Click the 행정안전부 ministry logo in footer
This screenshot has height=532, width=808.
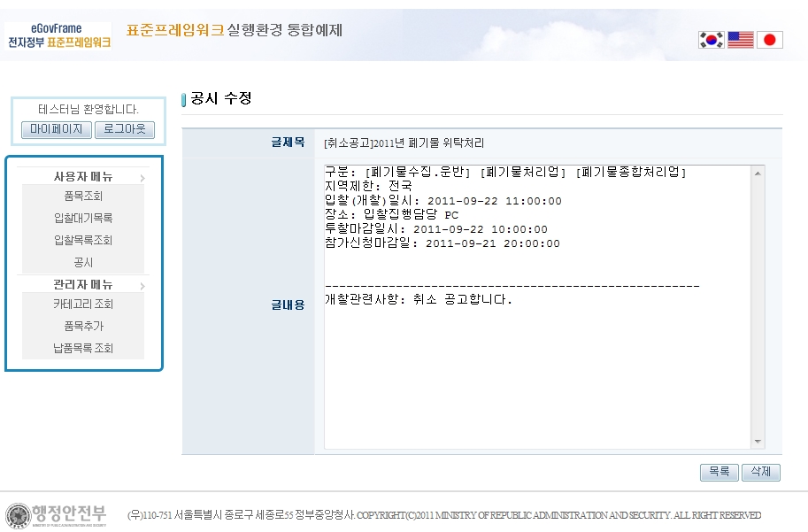57,514
